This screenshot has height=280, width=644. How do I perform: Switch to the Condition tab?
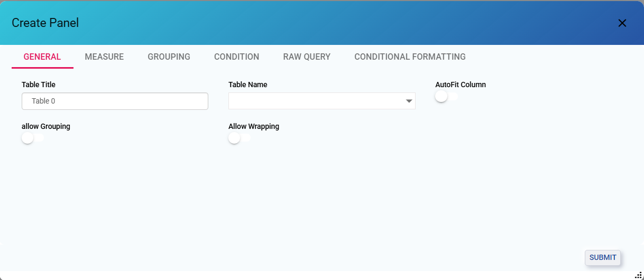pos(236,57)
